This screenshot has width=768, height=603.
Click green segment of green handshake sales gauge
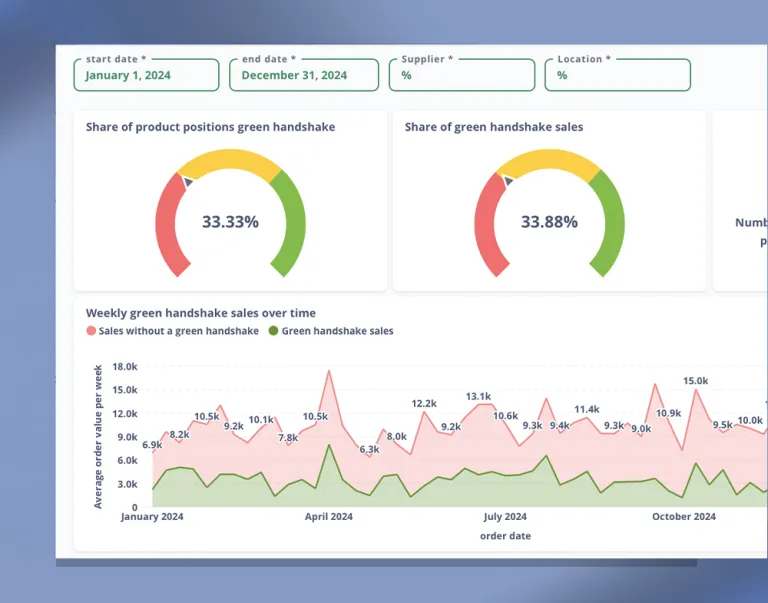[x=612, y=225]
